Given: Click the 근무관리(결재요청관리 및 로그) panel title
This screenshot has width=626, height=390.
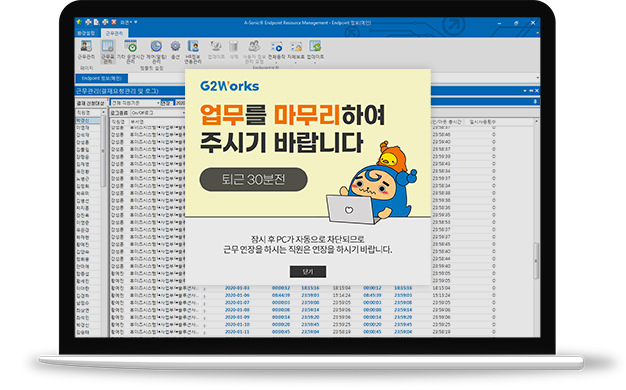Looking at the screenshot, I should coord(117,91).
